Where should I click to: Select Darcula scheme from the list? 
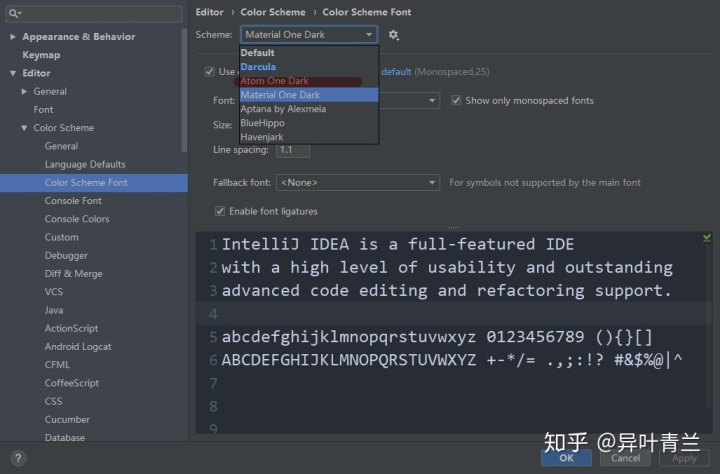tap(309, 67)
